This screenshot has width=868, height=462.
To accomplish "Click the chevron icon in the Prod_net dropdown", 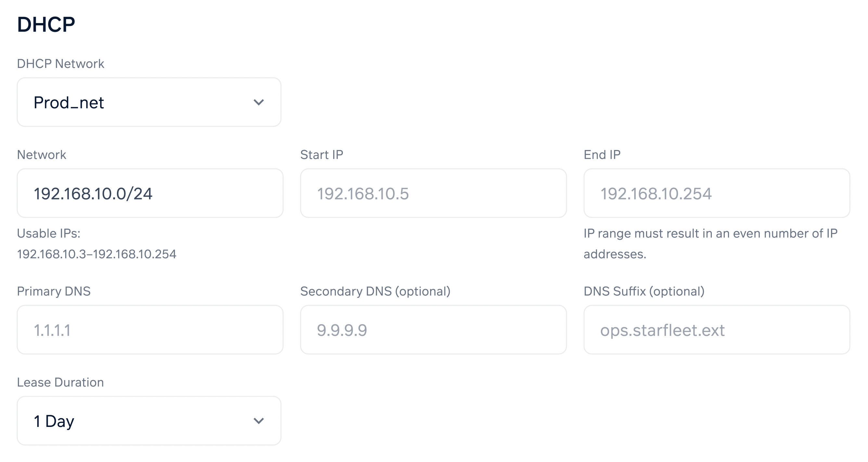I will 259,102.
